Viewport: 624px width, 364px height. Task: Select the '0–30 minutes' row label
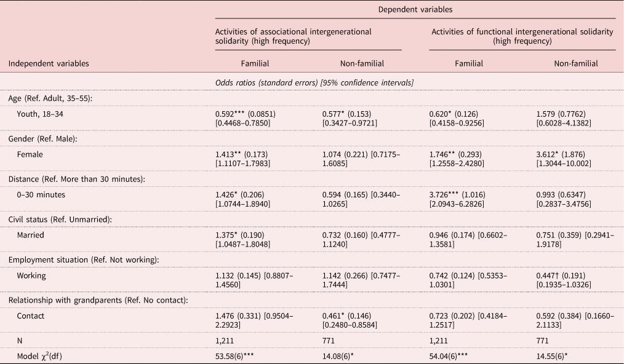(x=41, y=194)
